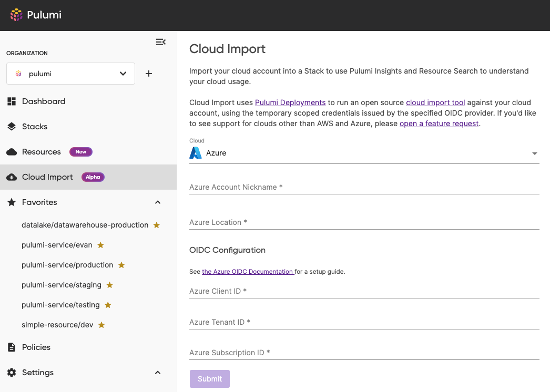Screen dimensions: 550x392
Task: Collapse the Favorites section
Action: 158,202
